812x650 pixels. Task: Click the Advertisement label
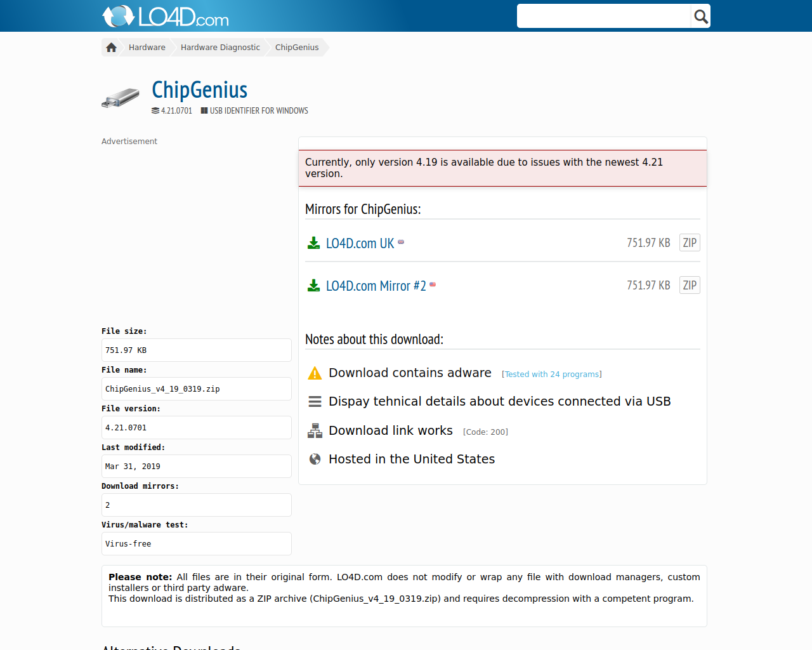129,142
